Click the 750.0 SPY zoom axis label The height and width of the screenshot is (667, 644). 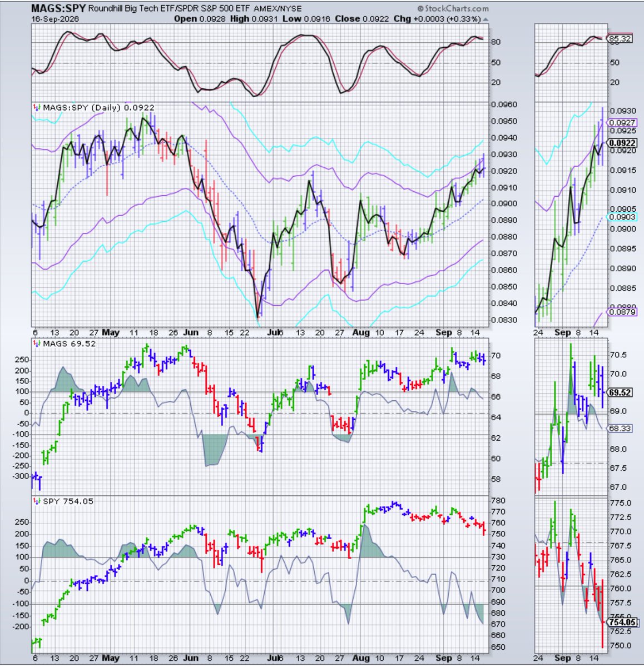(621, 646)
